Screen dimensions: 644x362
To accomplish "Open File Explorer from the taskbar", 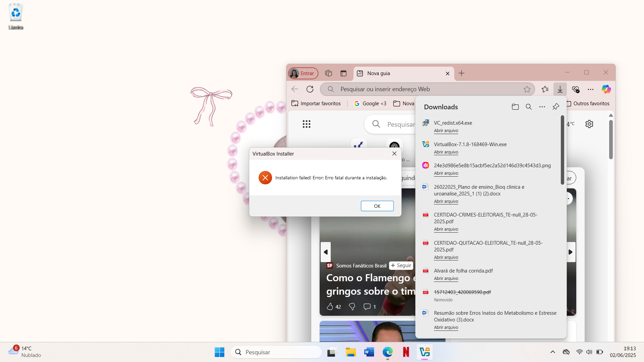I will pyautogui.click(x=351, y=352).
